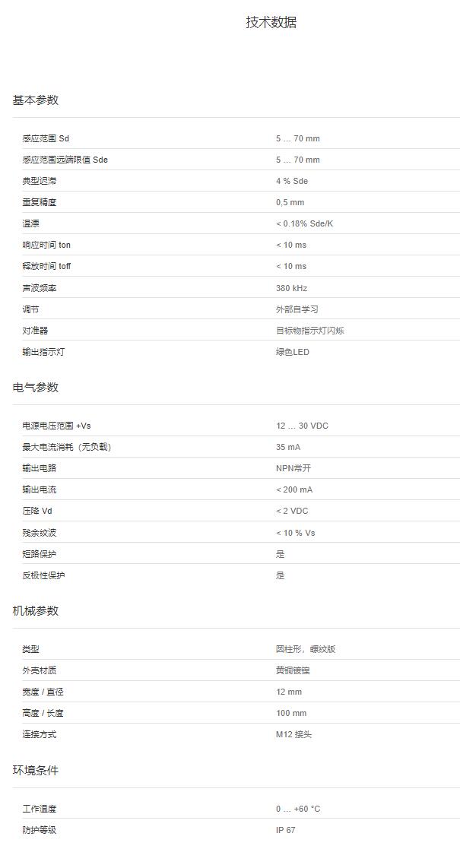This screenshot has height=868, width=460.
Task: Select the 基本参数 section heading
Action: 36,100
